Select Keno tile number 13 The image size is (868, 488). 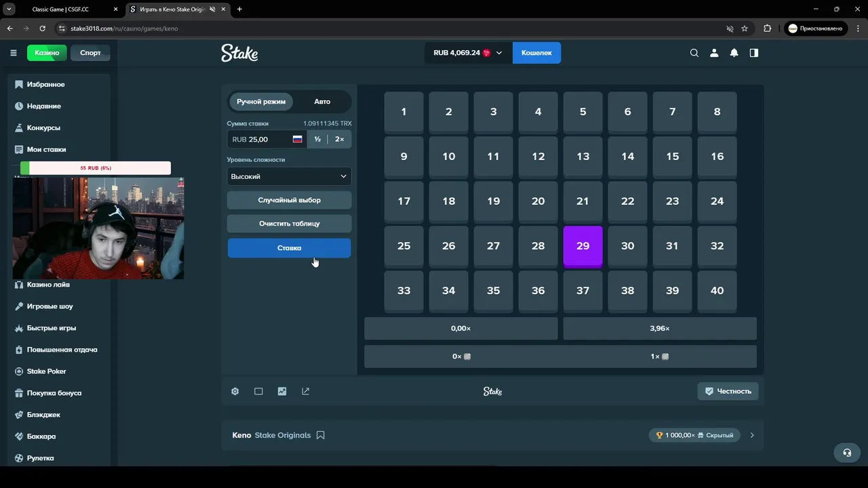[583, 157]
